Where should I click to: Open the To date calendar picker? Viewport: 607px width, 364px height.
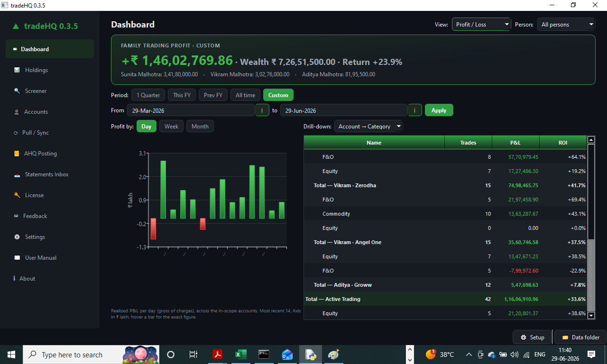(415, 110)
